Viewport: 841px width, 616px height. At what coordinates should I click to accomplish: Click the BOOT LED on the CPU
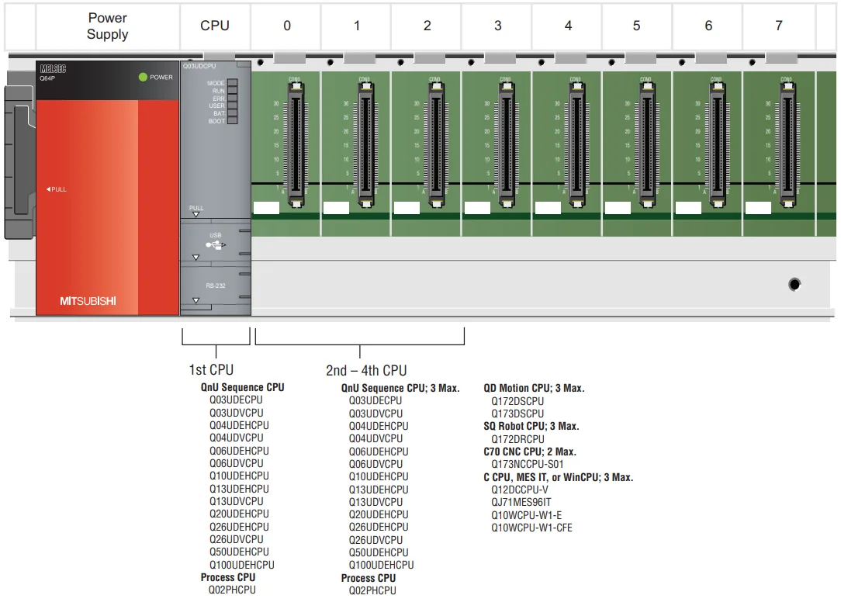[232, 121]
